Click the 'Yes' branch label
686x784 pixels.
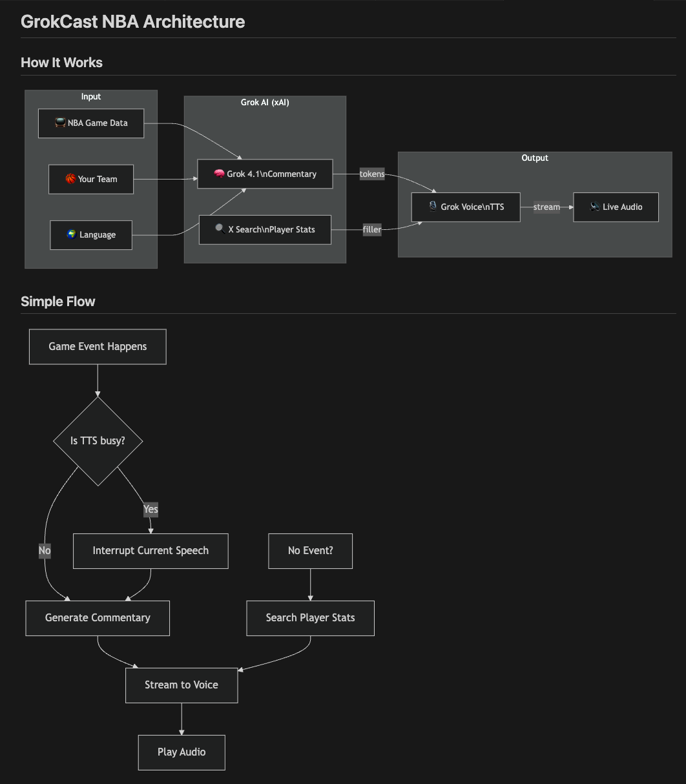(x=151, y=509)
